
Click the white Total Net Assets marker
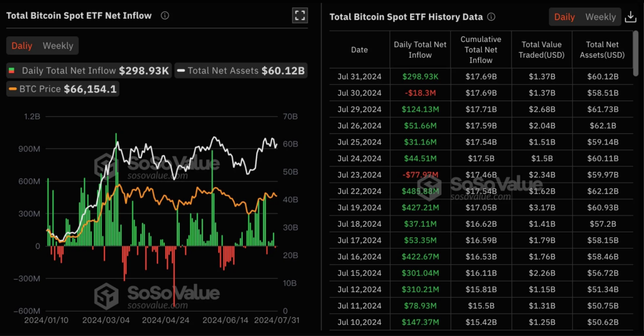click(180, 70)
